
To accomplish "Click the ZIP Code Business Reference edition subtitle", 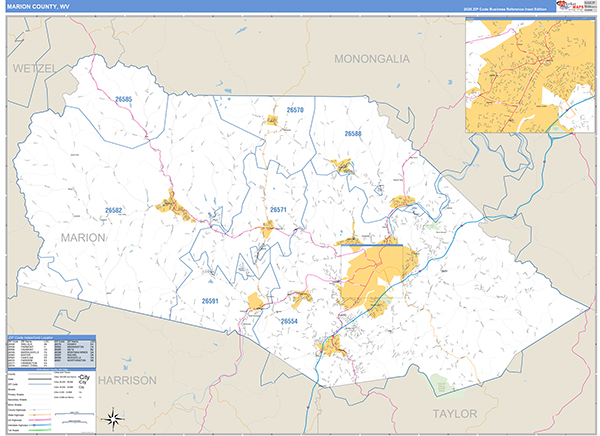I will [x=505, y=9].
